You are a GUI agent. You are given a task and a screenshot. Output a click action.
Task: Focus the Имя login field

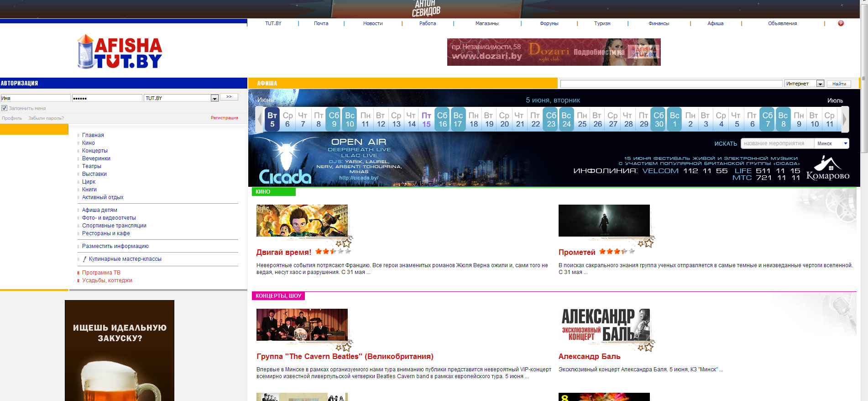[x=36, y=98]
